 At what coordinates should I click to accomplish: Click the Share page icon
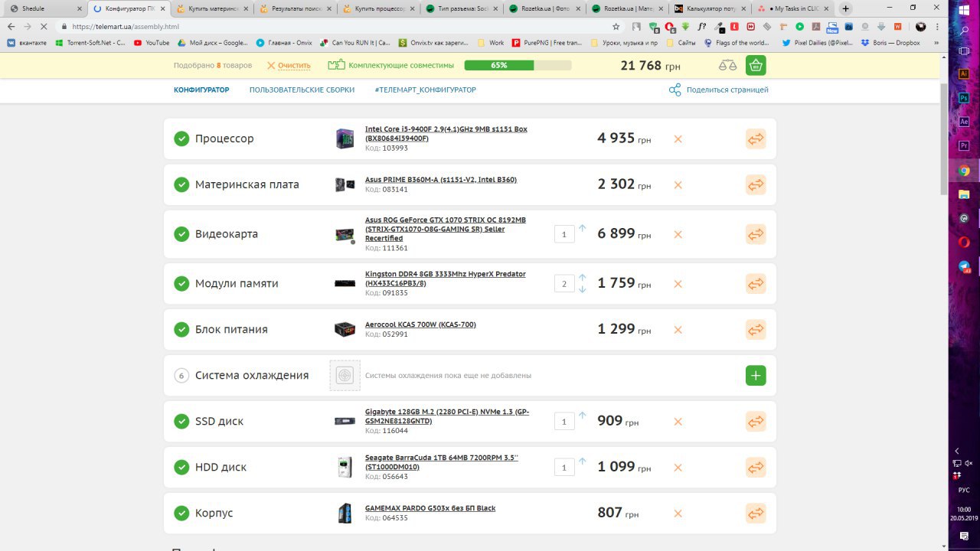point(675,90)
